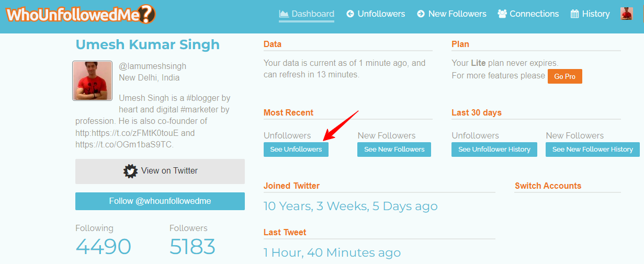Open the Dashboard tab
Screen dimensions: 644x264
pos(307,14)
